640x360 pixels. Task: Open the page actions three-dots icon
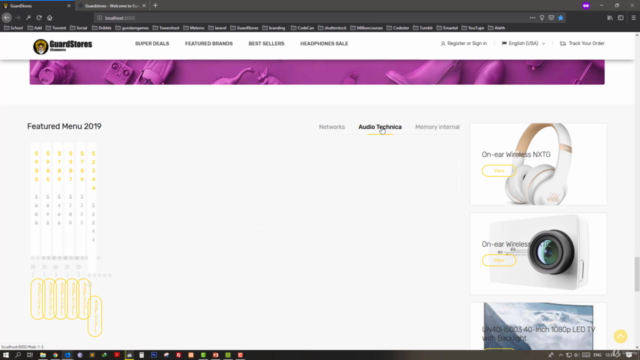(532, 18)
